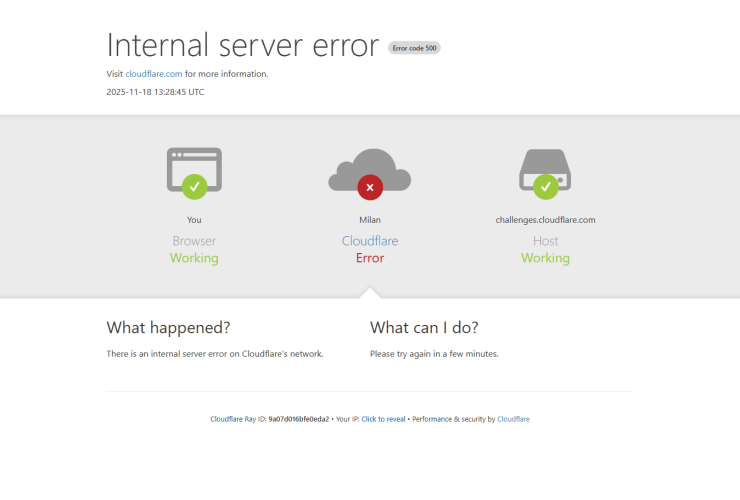
Task: Click the What can I do? heading
Action: click(x=424, y=327)
